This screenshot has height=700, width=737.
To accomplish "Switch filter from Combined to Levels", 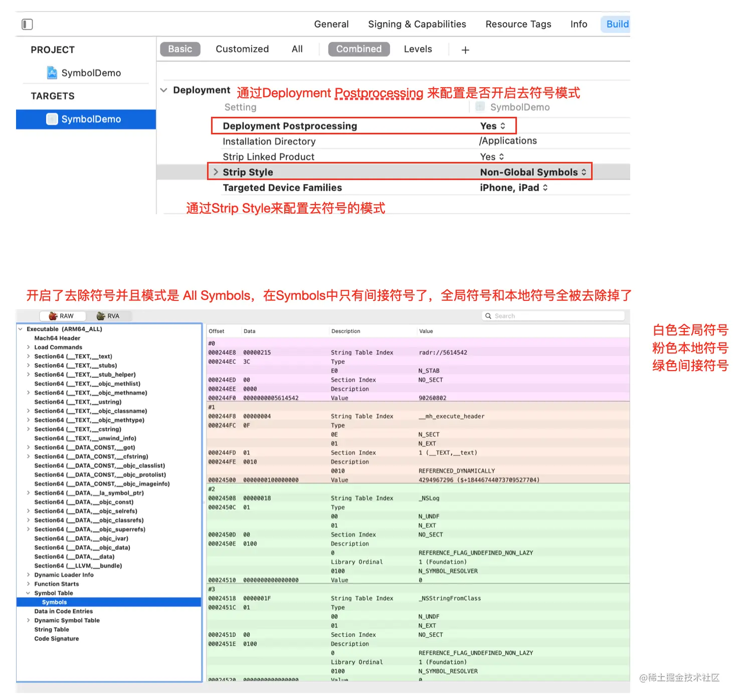I will coord(418,49).
